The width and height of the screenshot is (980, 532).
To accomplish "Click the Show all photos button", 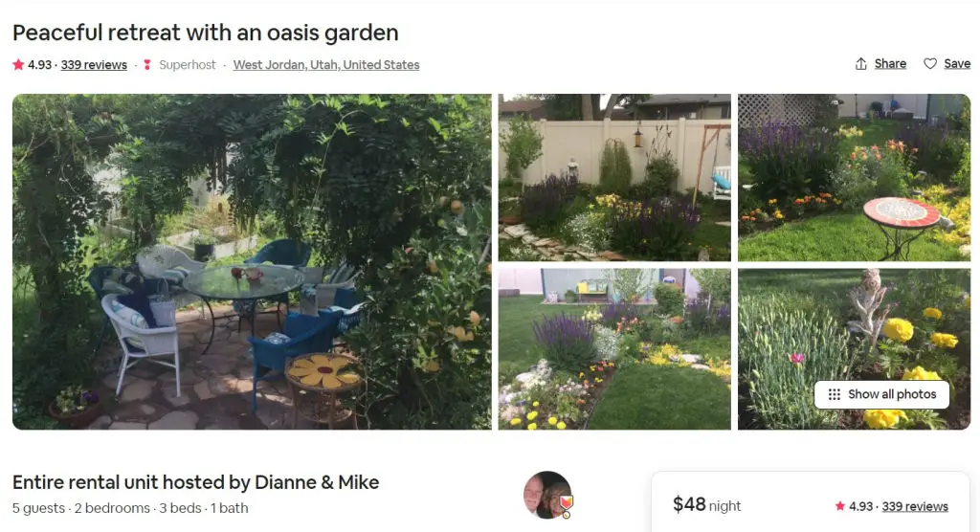I will (x=881, y=394).
